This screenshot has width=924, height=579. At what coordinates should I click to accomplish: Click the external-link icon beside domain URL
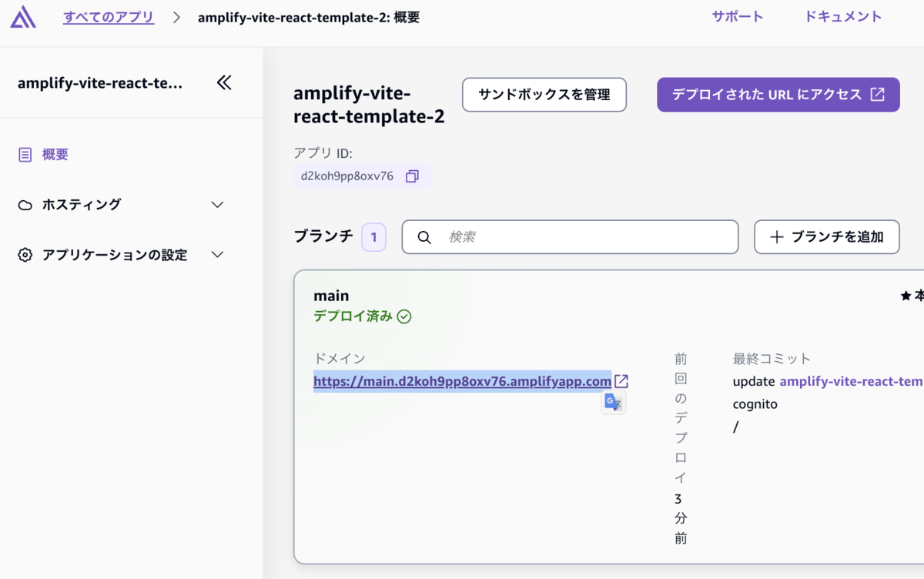[x=621, y=381]
